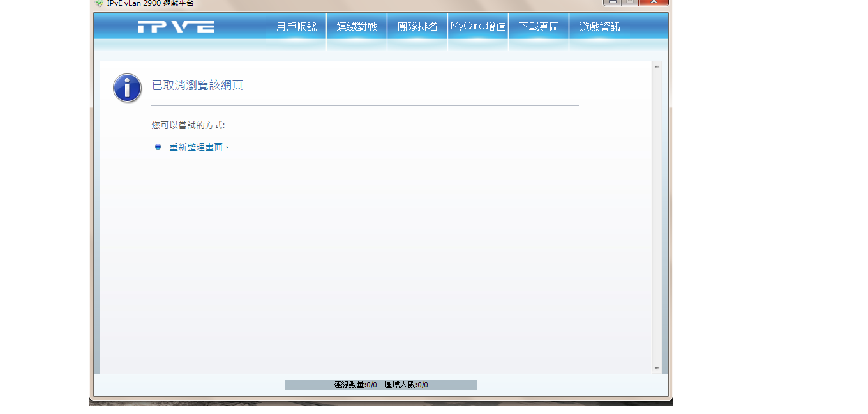This screenshot has height=414, width=868.
Task: Open the 遊戲資訊 tab
Action: point(599,27)
